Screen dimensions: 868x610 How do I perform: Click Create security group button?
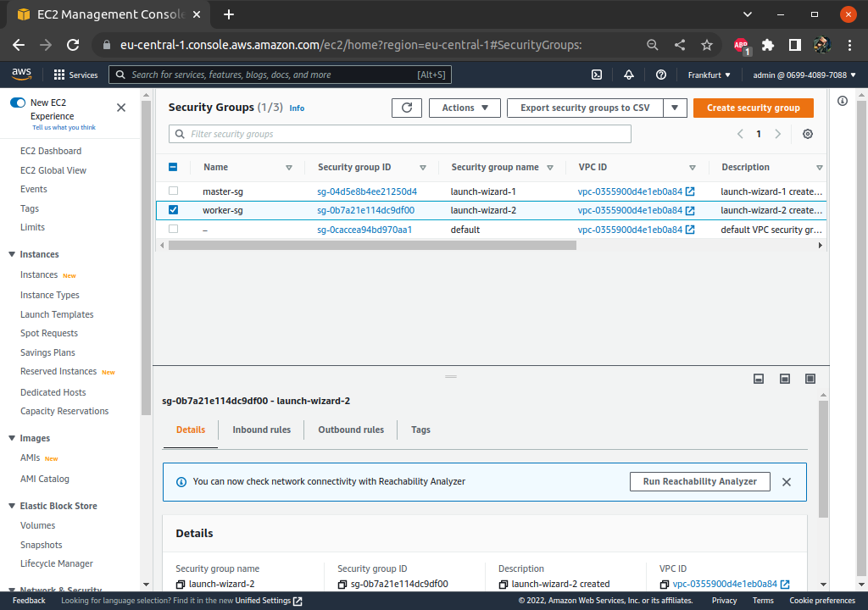754,108
